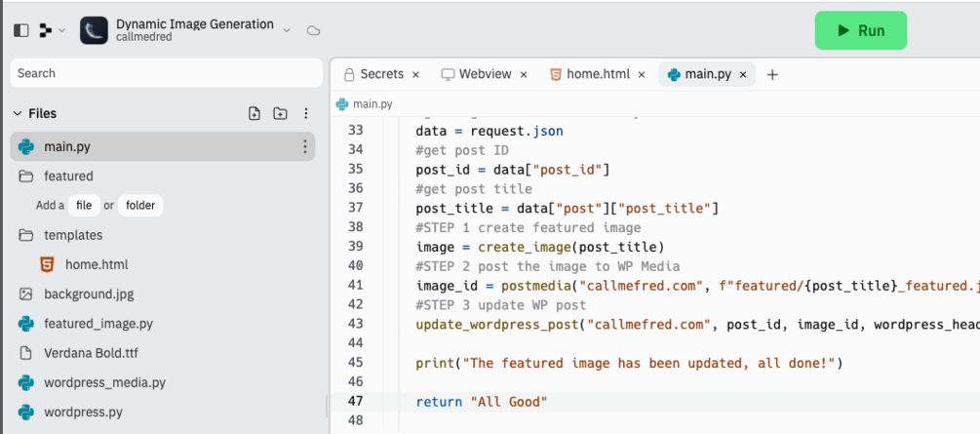Collapse the Files section
Viewport: 980px width, 434px height.
(17, 113)
